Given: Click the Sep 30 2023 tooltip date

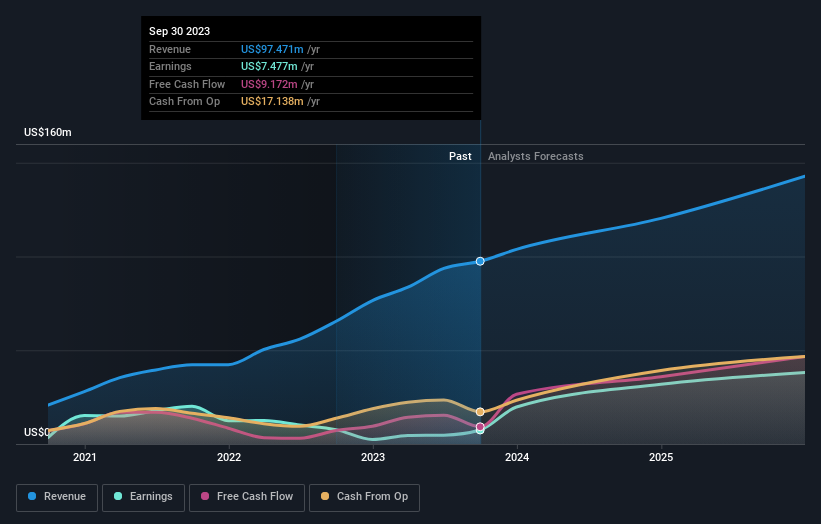Looking at the screenshot, I should point(180,31).
